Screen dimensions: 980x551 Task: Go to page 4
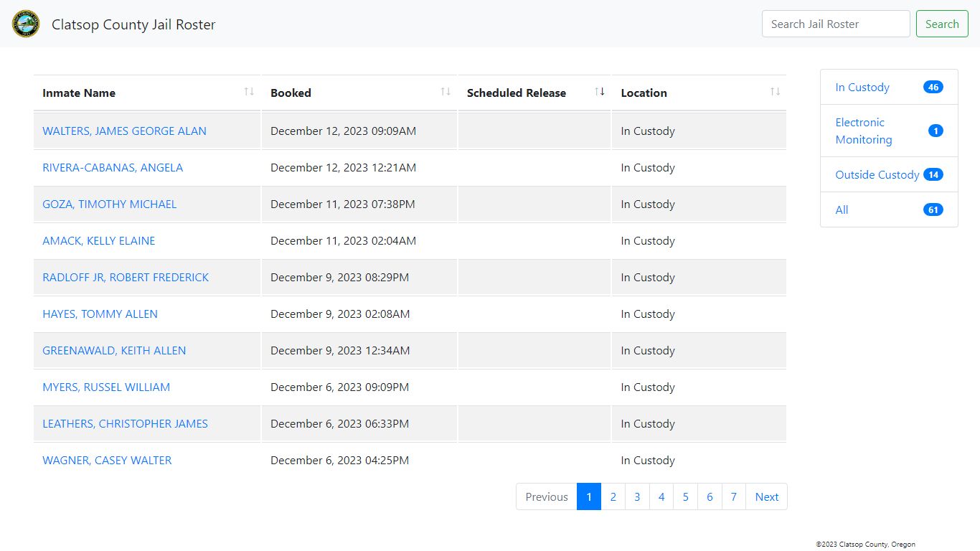(x=661, y=496)
